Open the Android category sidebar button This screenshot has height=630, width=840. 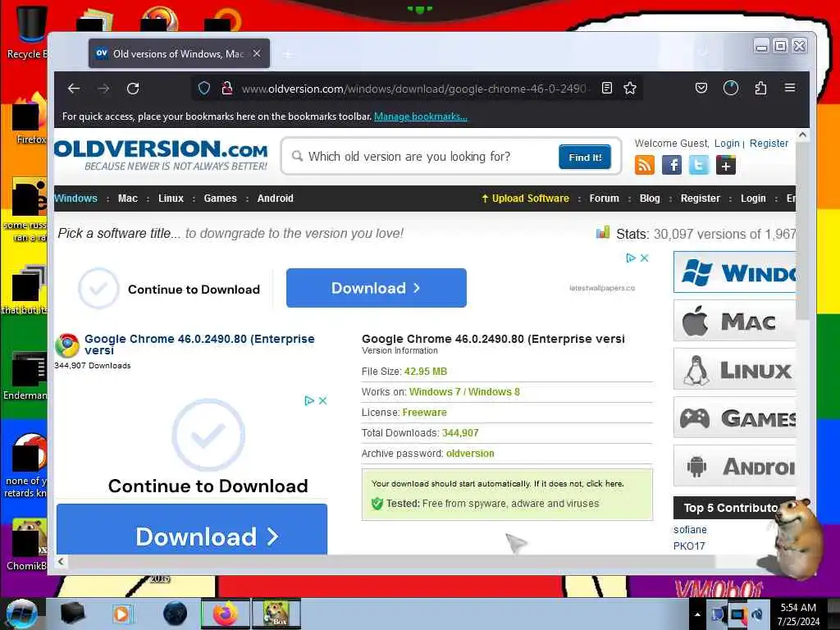(x=734, y=466)
